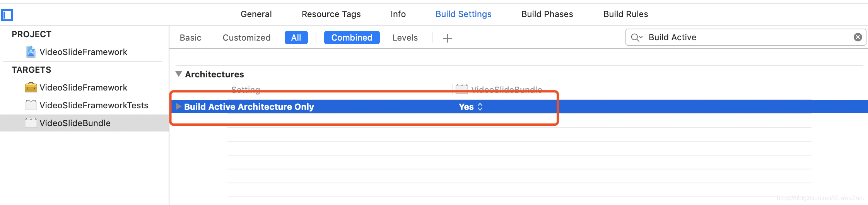The height and width of the screenshot is (205, 868).
Task: Show Customized build settings
Action: (246, 38)
